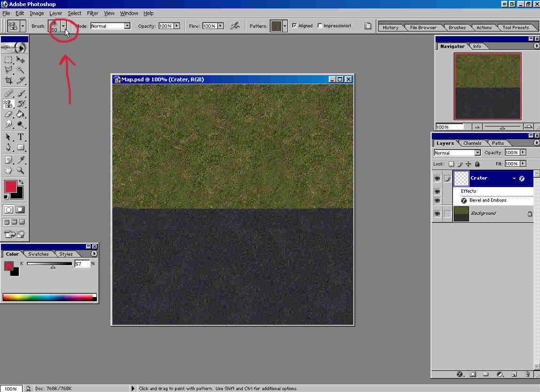Open the Brush preset picker dropdown
This screenshot has height=392, width=540.
(x=64, y=26)
